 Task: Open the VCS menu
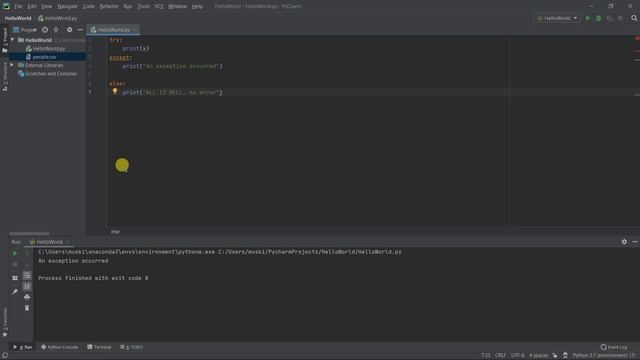tap(159, 7)
